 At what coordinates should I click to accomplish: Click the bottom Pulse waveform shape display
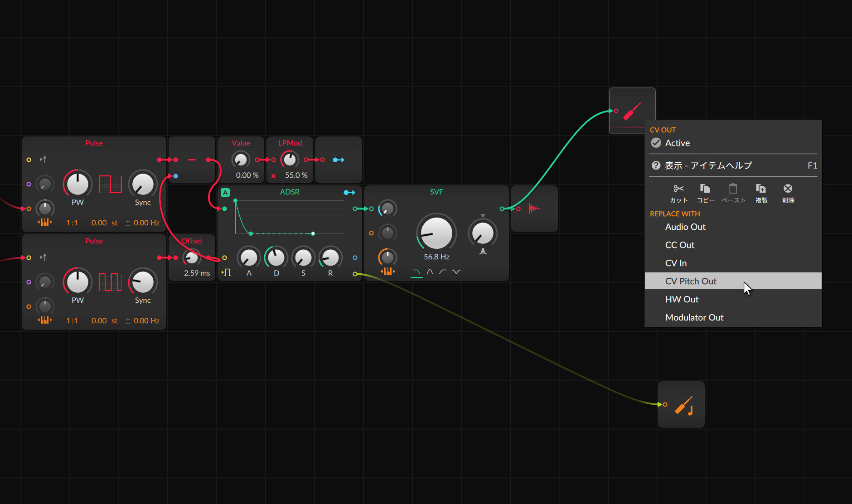click(x=110, y=282)
